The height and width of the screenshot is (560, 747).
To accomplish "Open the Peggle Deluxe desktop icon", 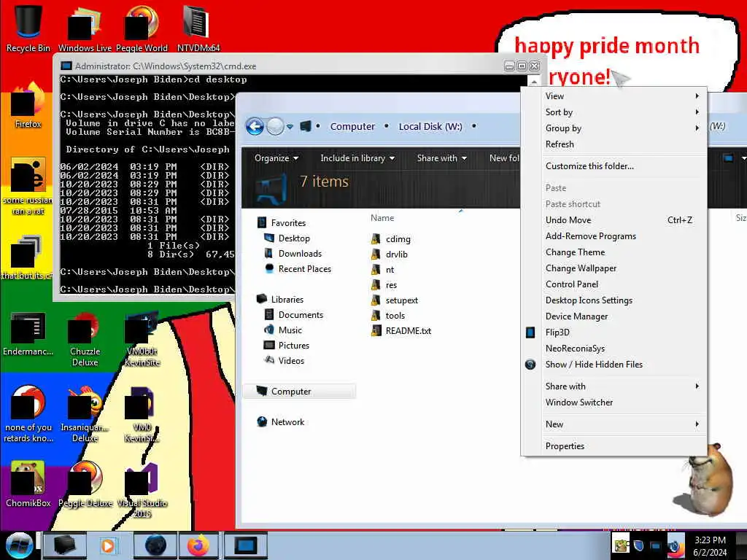I will coord(85,483).
